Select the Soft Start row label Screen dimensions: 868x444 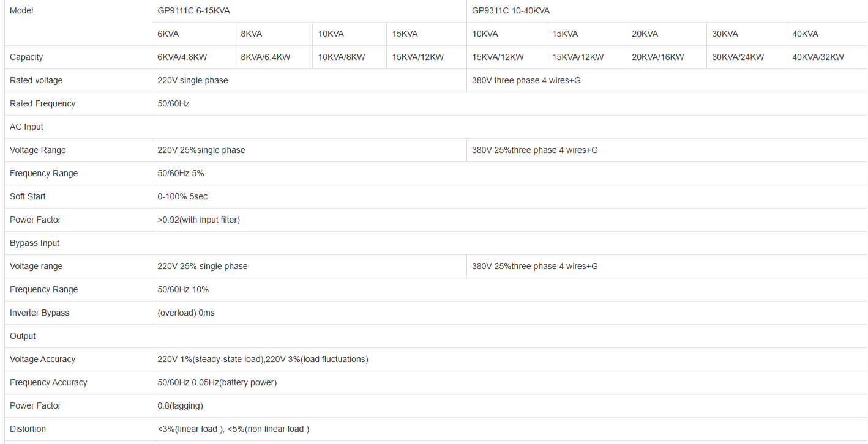click(x=28, y=197)
